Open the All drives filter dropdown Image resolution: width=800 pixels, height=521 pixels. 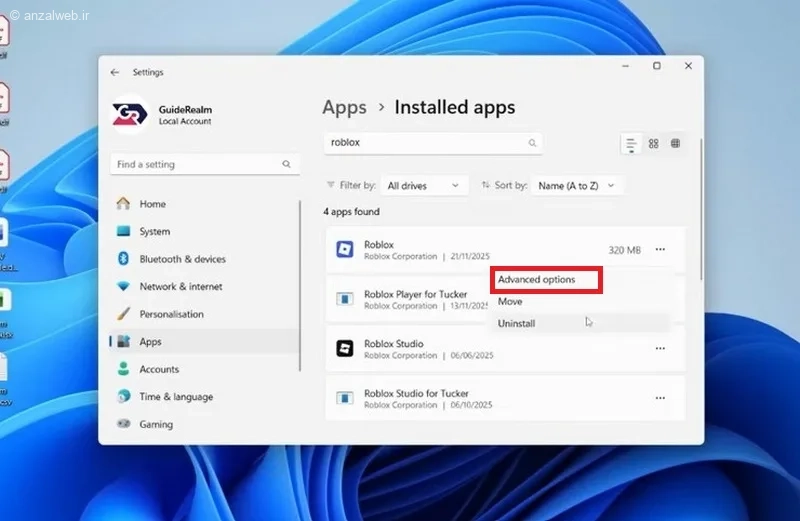click(423, 186)
